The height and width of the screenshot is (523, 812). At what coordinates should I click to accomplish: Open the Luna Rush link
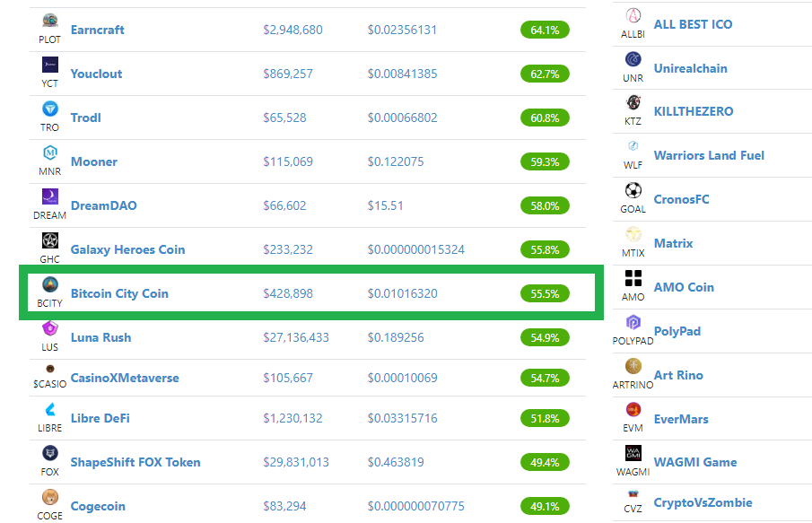pyautogui.click(x=101, y=337)
